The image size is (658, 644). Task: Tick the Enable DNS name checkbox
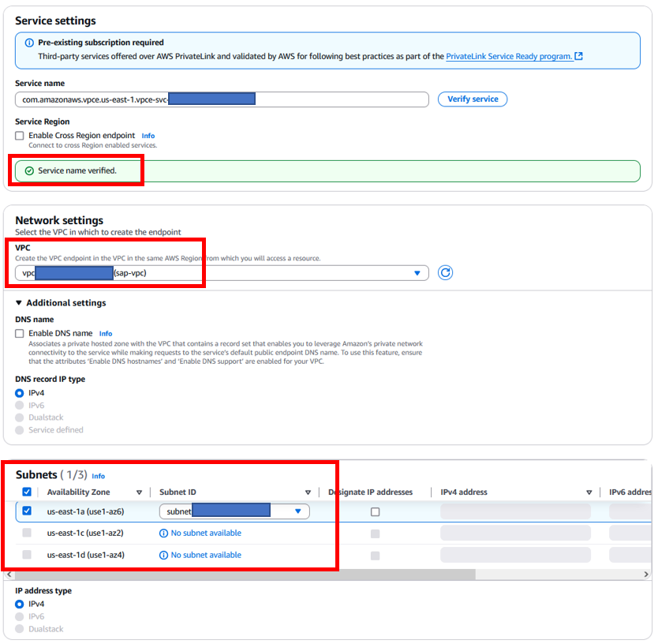tap(19, 333)
